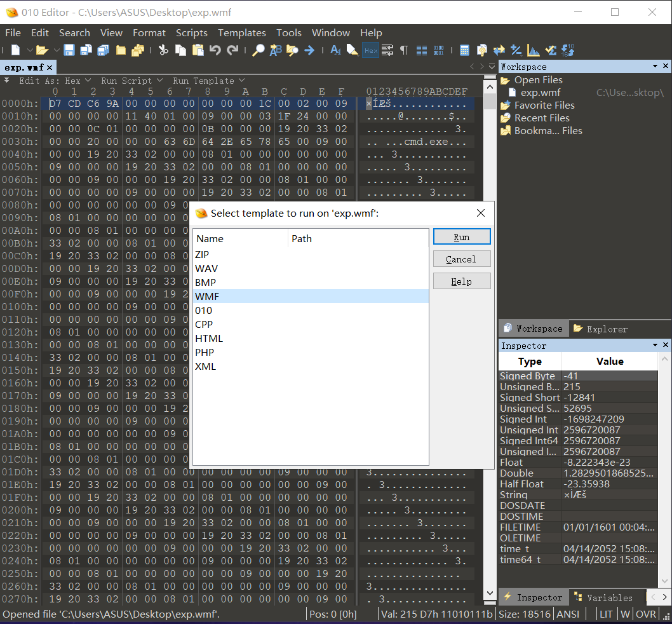Image resolution: width=672 pixels, height=624 pixels.
Task: Open the Run Template dropdown
Action: point(209,81)
